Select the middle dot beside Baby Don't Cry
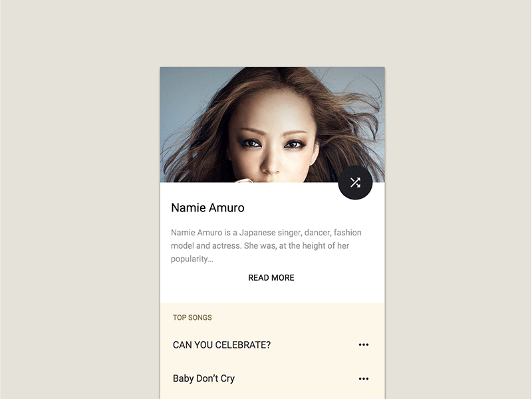532x399 pixels. [x=364, y=378]
